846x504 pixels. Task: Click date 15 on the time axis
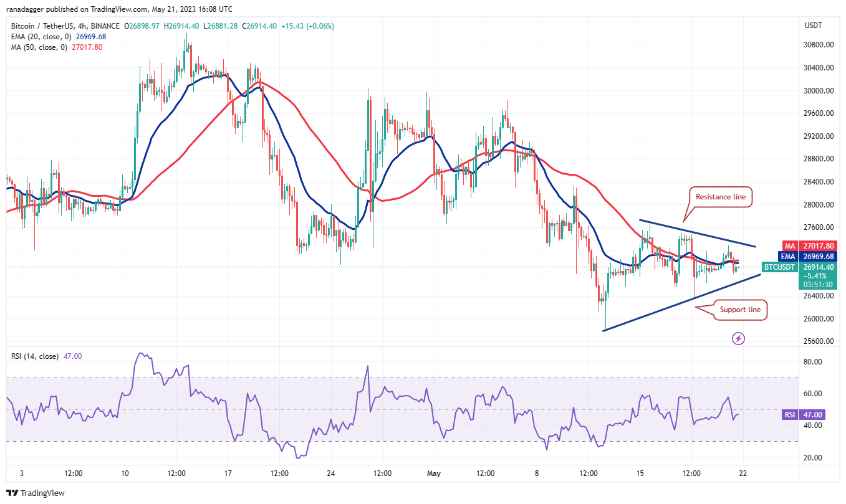639,473
